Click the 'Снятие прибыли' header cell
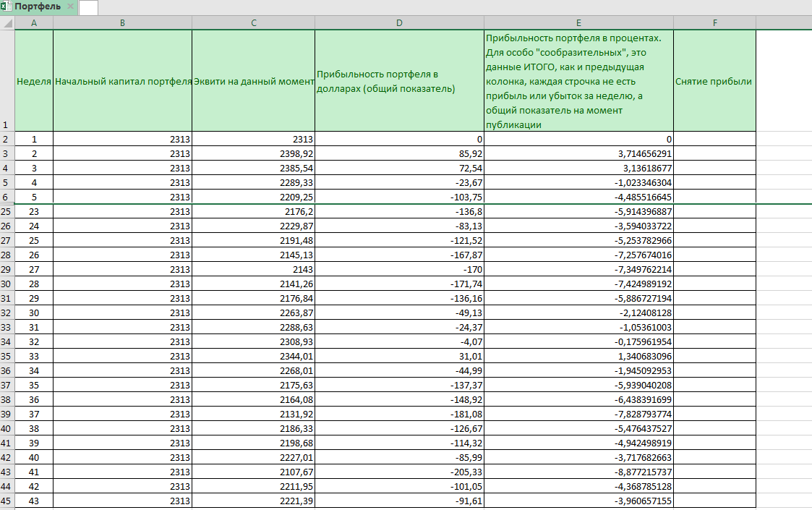 (714, 81)
